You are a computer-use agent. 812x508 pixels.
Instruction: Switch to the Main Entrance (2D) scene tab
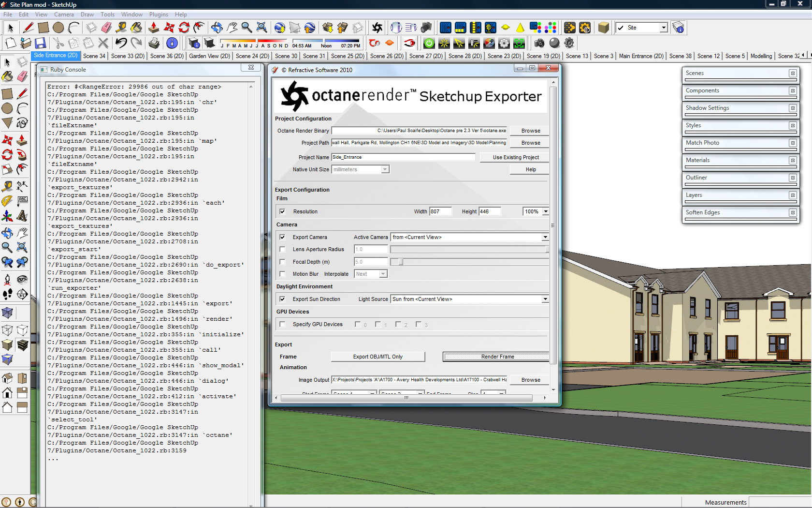coord(641,56)
